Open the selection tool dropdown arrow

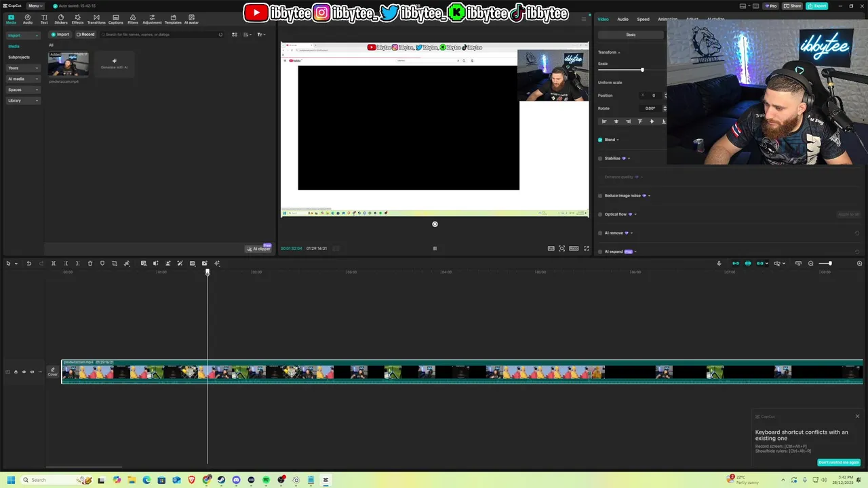16,264
